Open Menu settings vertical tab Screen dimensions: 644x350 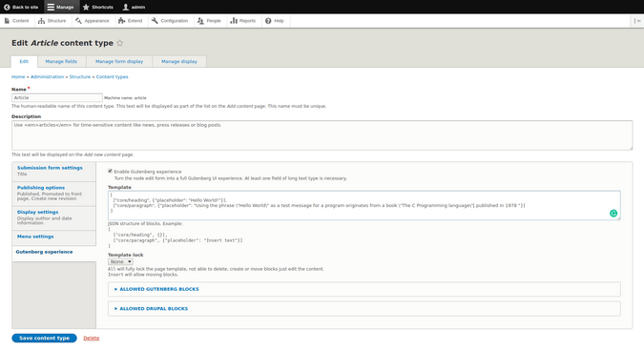tap(53, 237)
